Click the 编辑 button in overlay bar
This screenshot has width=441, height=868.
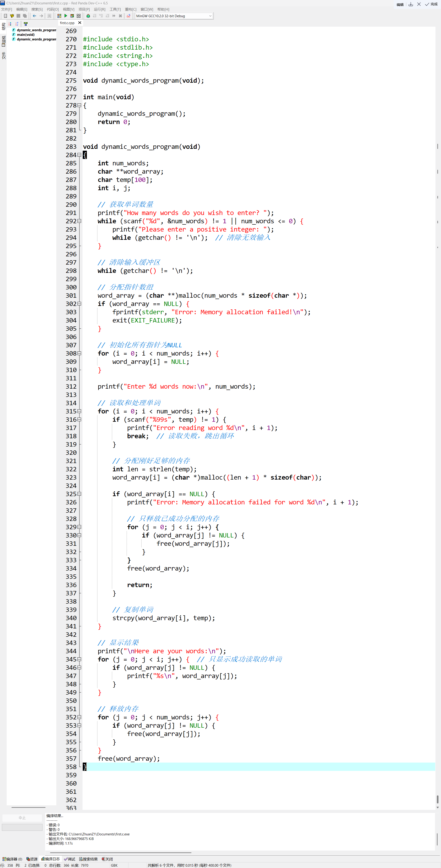pyautogui.click(x=400, y=4)
